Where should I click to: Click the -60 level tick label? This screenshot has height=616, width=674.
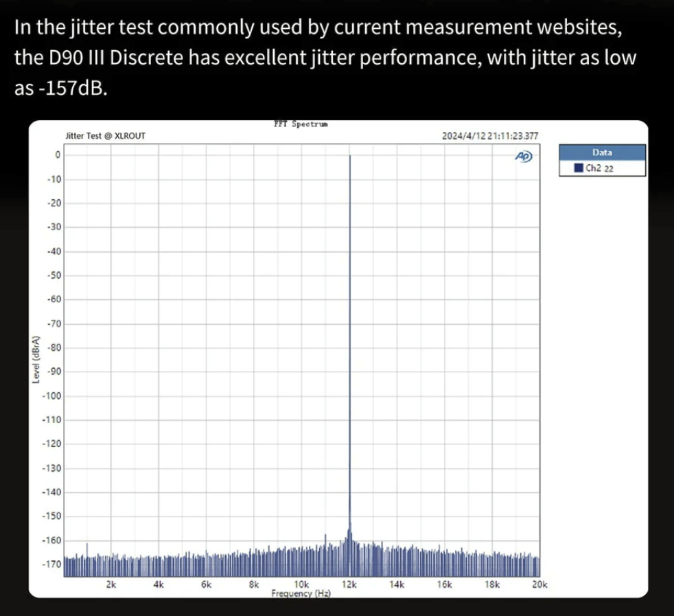point(54,299)
